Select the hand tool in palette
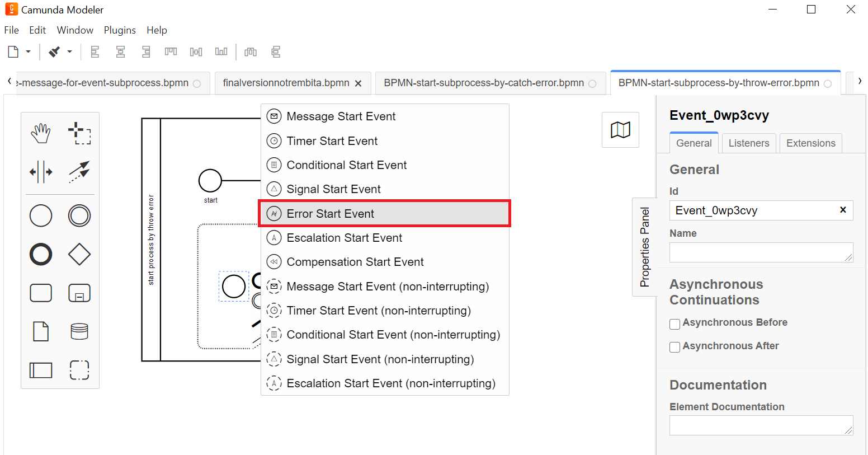The width and height of the screenshot is (868, 455). click(x=41, y=133)
